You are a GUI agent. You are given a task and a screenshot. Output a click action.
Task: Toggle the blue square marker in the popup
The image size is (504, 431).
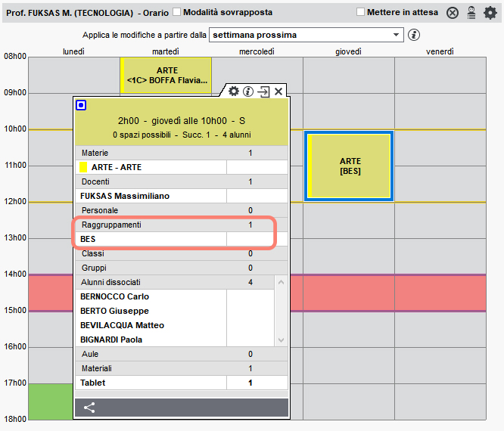coord(81,105)
